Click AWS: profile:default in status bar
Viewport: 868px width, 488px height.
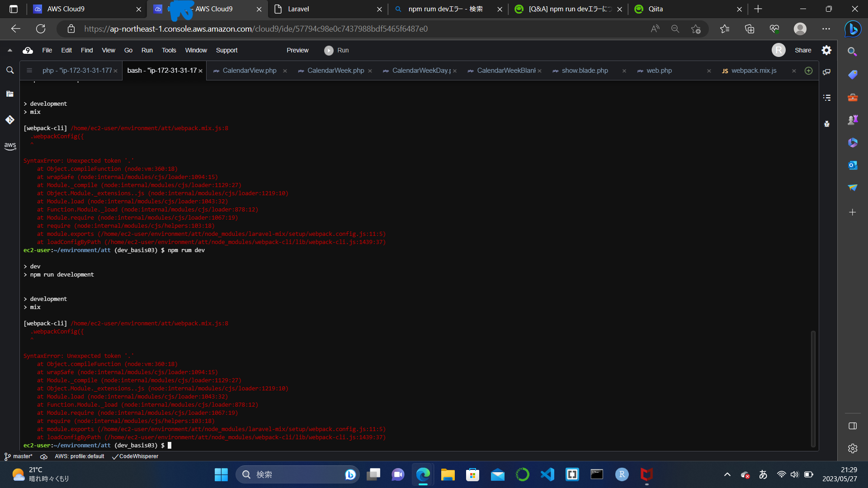pyautogui.click(x=79, y=456)
